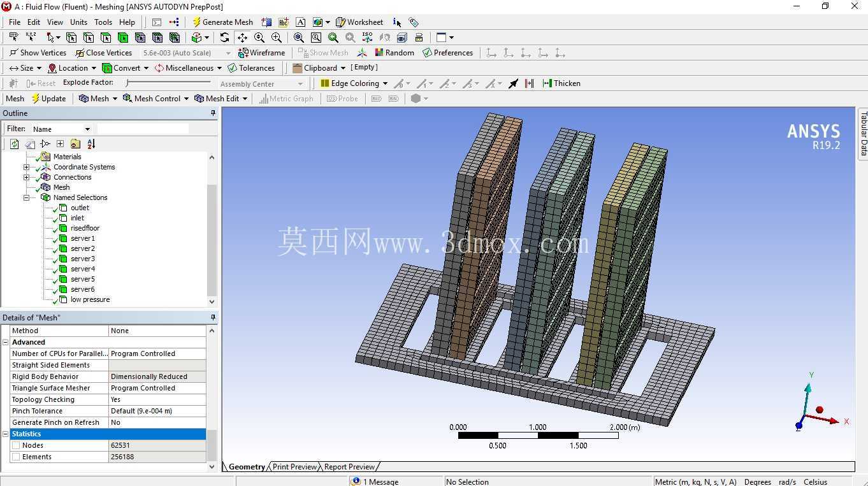868x486 pixels.
Task: Collapse the Statistics details section
Action: click(x=6, y=434)
